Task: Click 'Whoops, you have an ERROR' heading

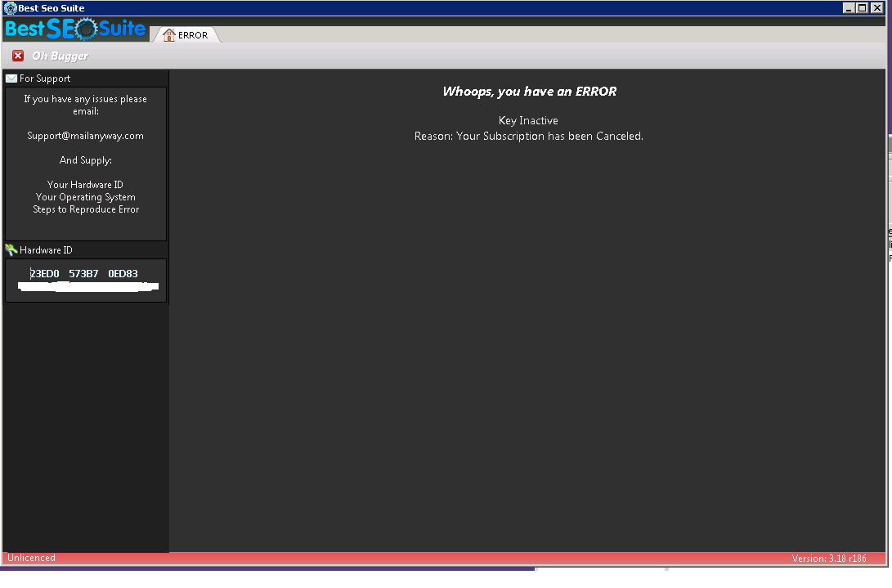Action: click(530, 92)
